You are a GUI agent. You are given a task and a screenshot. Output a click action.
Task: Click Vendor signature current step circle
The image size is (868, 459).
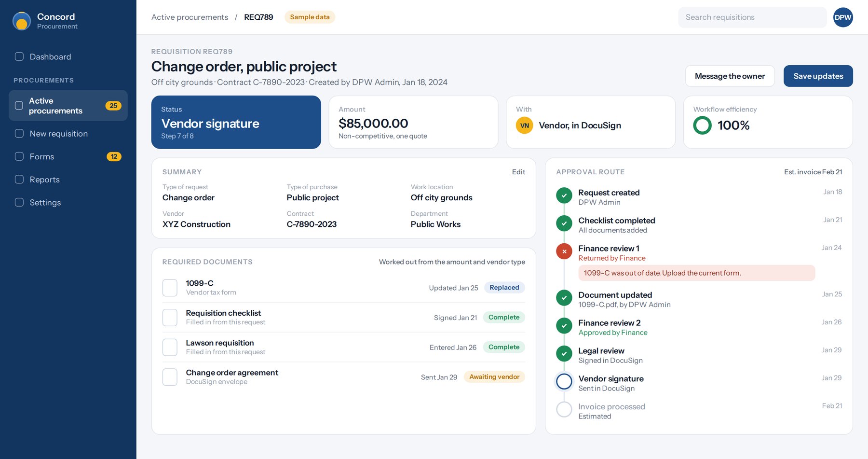pyautogui.click(x=564, y=382)
